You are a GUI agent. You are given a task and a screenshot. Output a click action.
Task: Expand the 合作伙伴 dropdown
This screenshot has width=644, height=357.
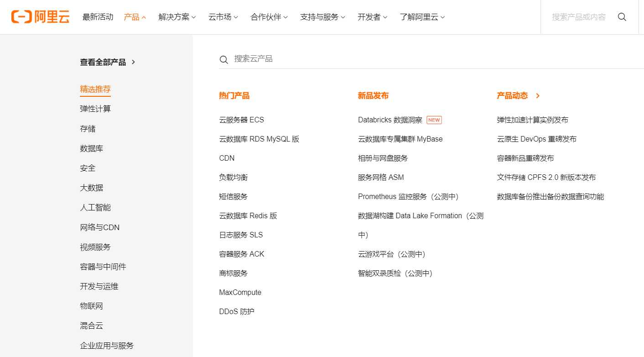click(269, 17)
